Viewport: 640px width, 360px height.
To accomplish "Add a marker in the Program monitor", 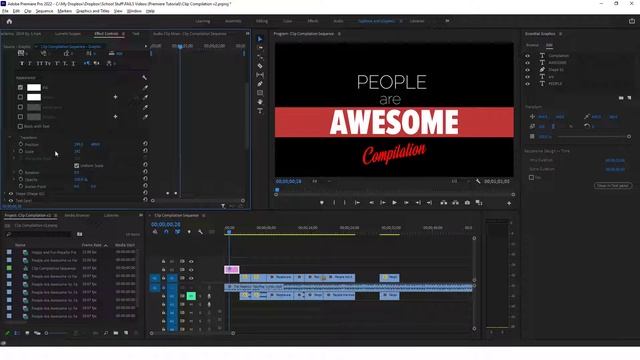I will 322,202.
